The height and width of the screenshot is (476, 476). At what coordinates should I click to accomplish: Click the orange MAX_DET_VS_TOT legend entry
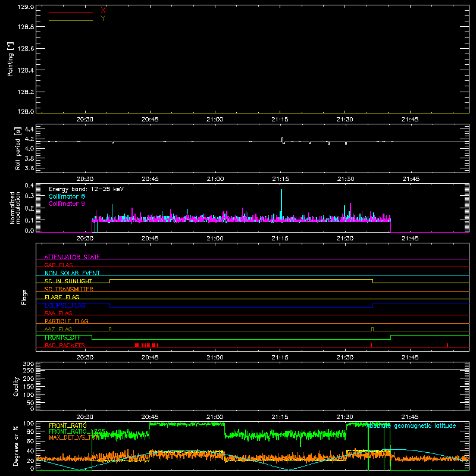click(x=74, y=437)
